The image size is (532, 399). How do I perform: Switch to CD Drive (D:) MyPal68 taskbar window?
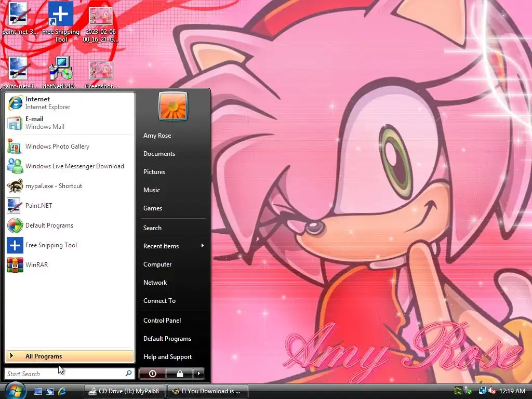pos(125,391)
